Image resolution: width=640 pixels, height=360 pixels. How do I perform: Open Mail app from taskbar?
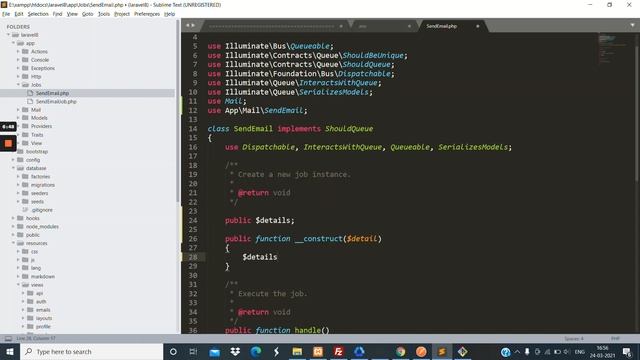214,352
